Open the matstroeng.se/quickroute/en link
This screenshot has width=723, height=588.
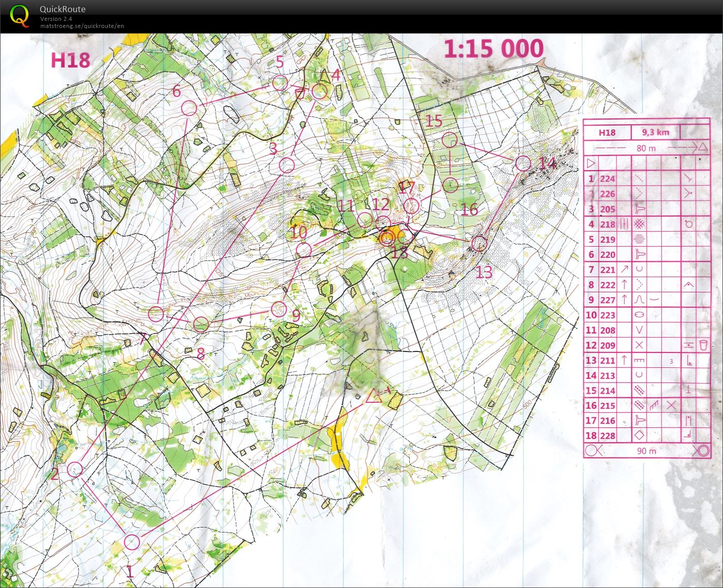click(x=82, y=26)
